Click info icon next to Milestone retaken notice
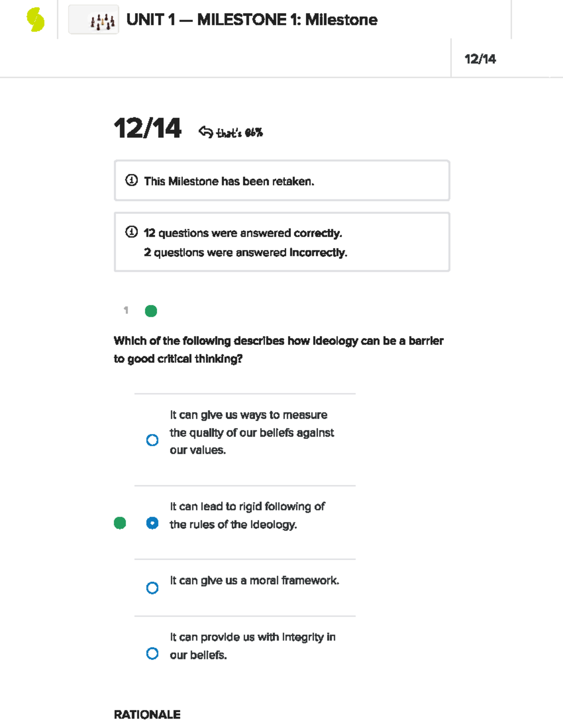The height and width of the screenshot is (728, 563). (131, 180)
